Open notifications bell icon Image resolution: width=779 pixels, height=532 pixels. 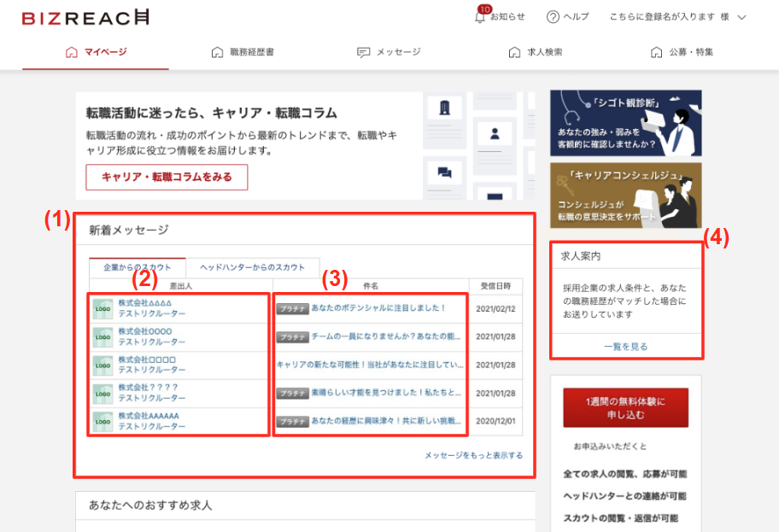tap(479, 17)
